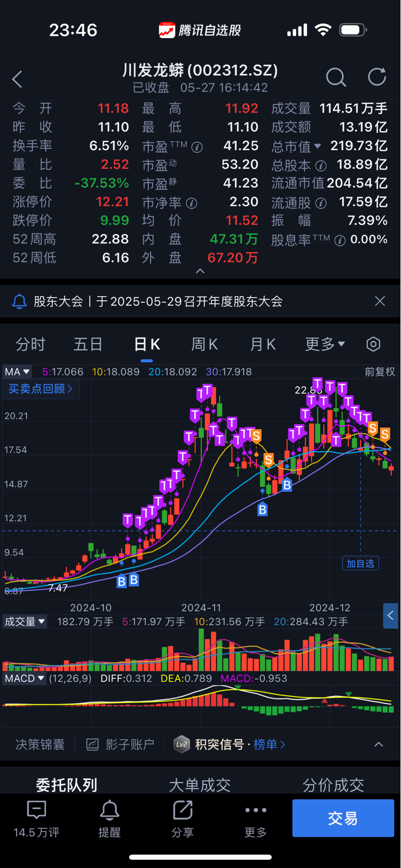Tap the MA 5:17.066 readout

coord(63,372)
